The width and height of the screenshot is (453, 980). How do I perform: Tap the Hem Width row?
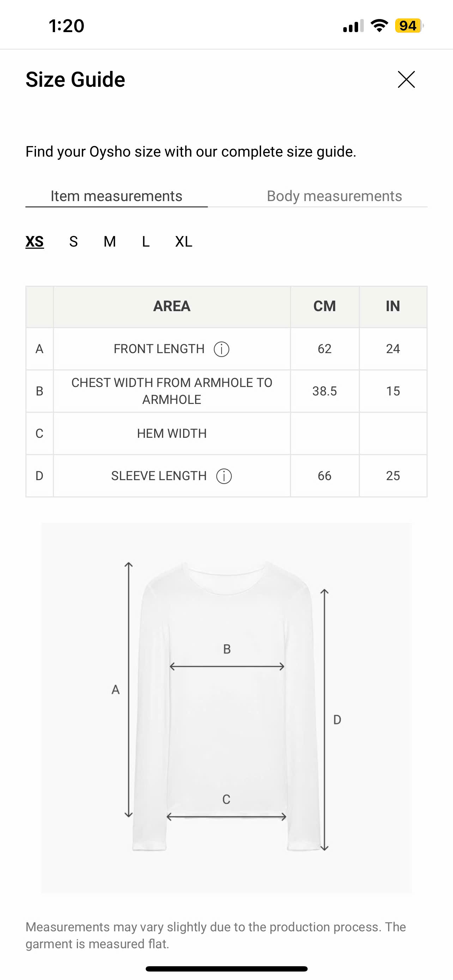[x=171, y=433]
